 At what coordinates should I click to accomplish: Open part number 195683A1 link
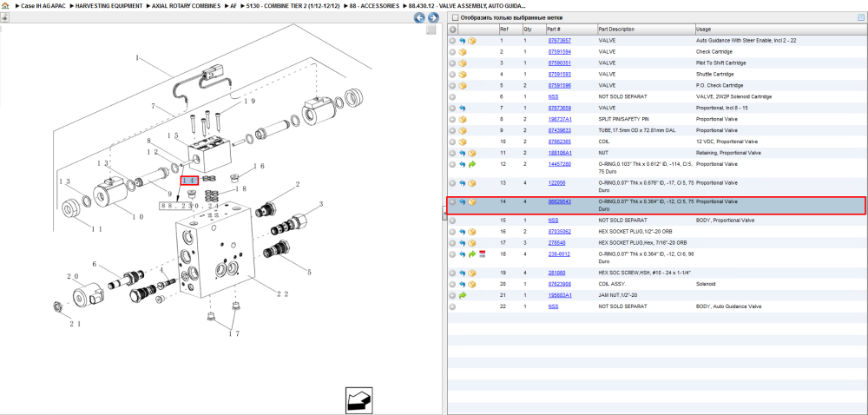click(560, 295)
